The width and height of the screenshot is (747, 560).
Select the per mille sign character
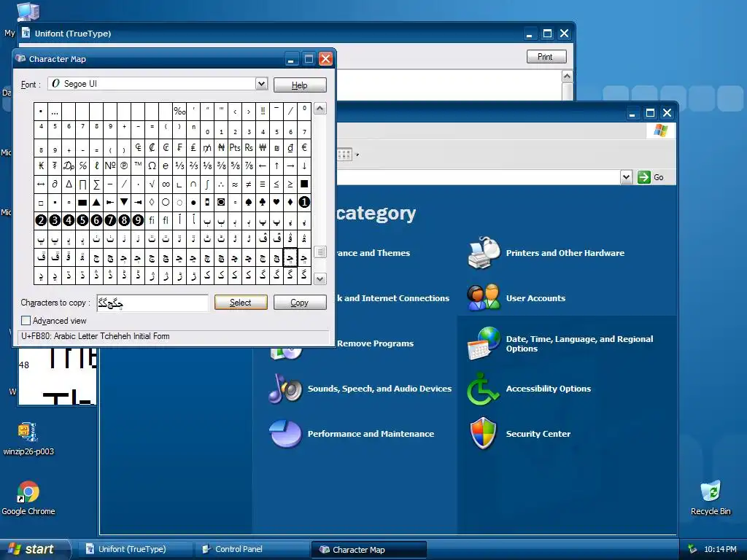(x=179, y=112)
